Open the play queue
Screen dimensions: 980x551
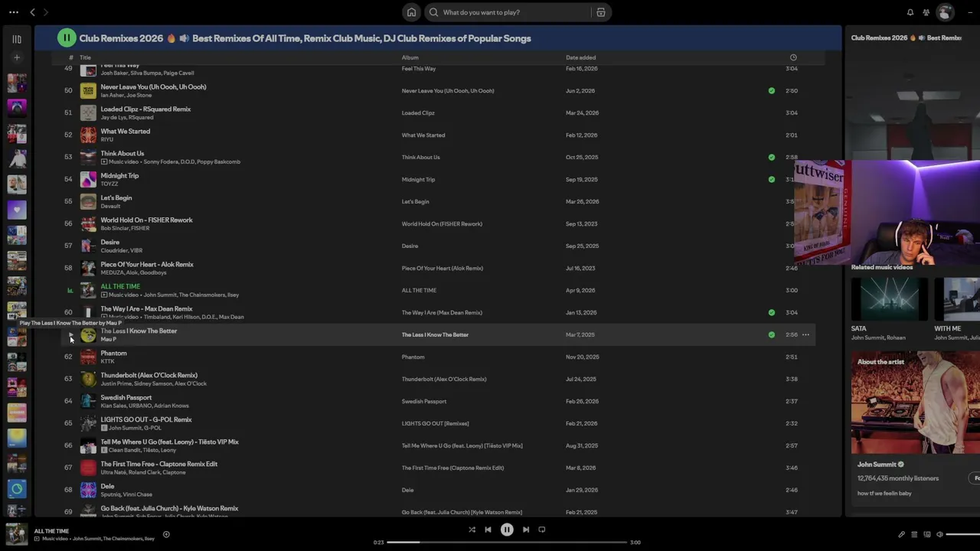click(914, 534)
